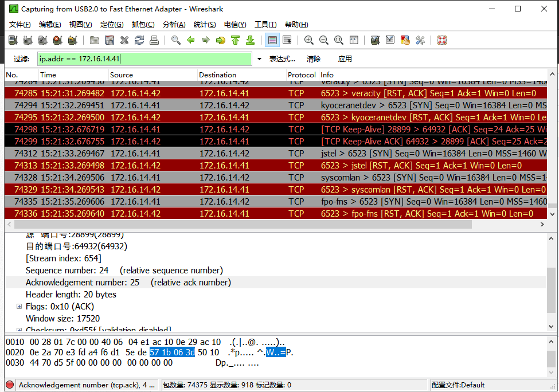Viewport: 559px width, 392px height.
Task: Find a packet with magnifier icon
Action: click(176, 40)
